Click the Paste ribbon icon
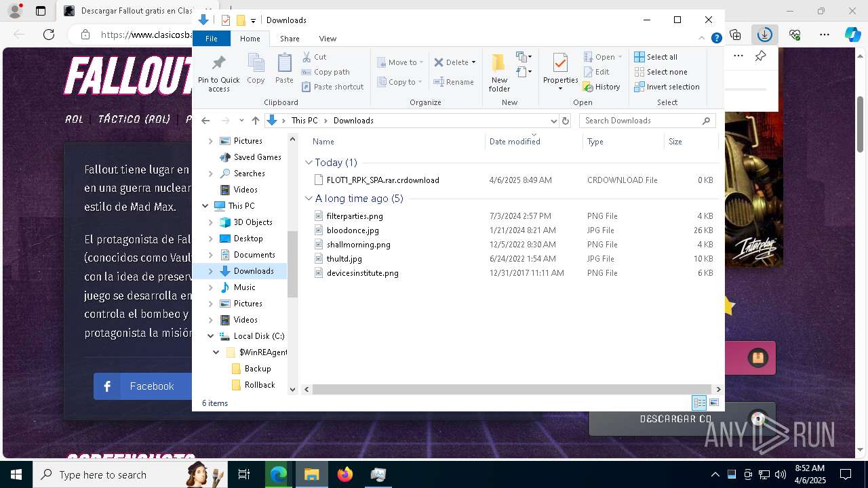This screenshot has width=868, height=488. coord(284,69)
